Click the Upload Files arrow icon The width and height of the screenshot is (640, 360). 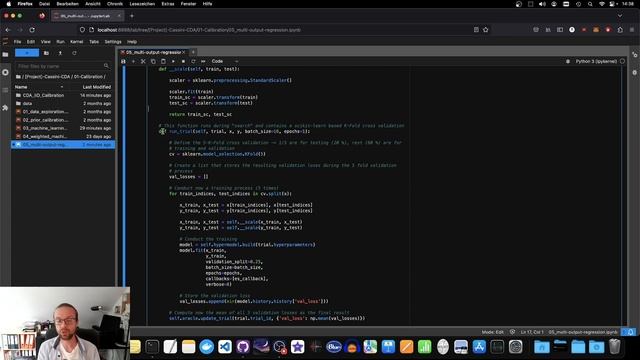(x=60, y=53)
